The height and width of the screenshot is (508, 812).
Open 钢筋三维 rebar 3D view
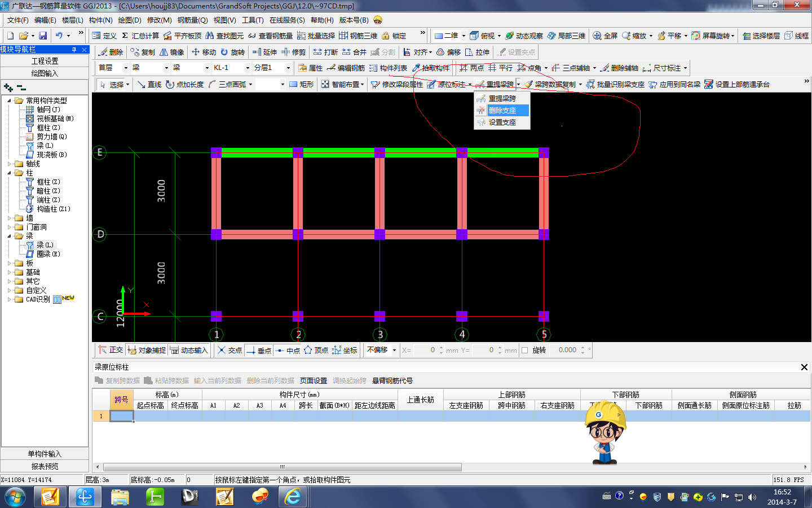pyautogui.click(x=358, y=36)
